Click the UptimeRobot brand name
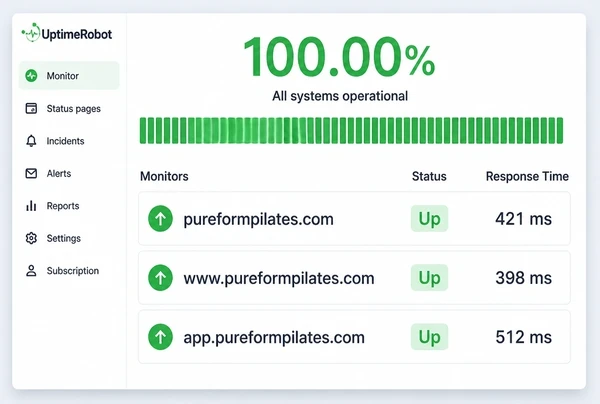The width and height of the screenshot is (600, 404). click(77, 34)
